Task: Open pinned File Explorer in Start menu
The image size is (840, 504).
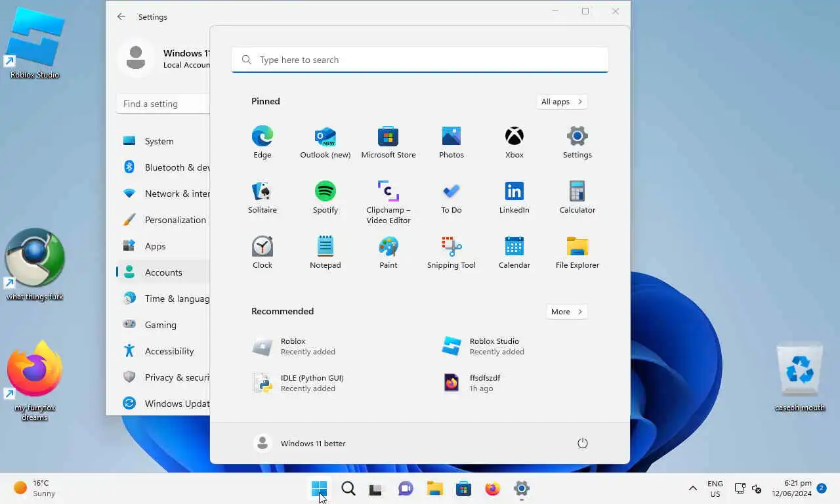Action: coord(577,253)
